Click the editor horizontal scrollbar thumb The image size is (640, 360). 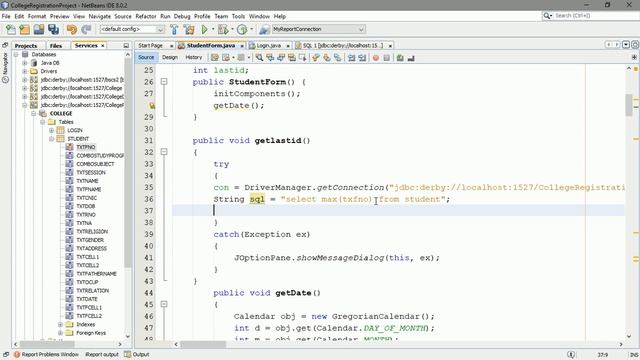(x=203, y=344)
